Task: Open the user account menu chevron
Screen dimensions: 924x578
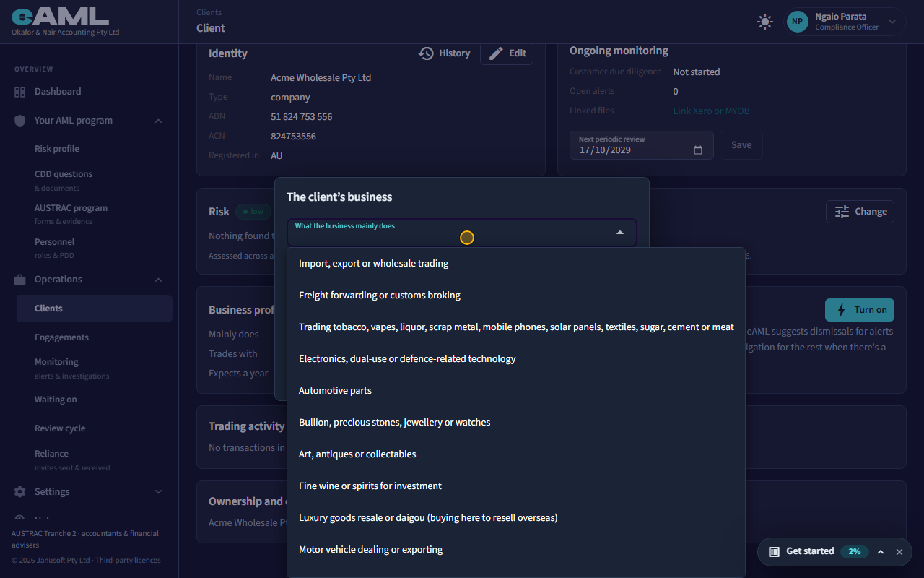Action: (x=892, y=22)
